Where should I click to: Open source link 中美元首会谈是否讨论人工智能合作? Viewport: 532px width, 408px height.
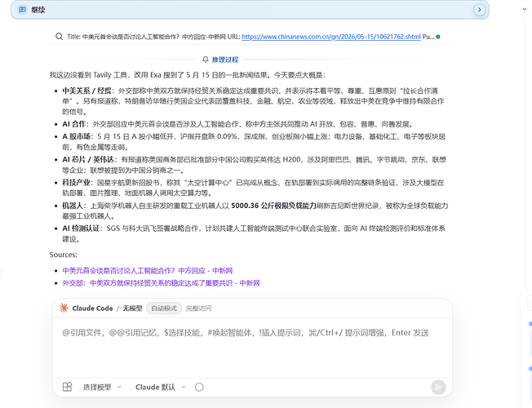coord(147,271)
